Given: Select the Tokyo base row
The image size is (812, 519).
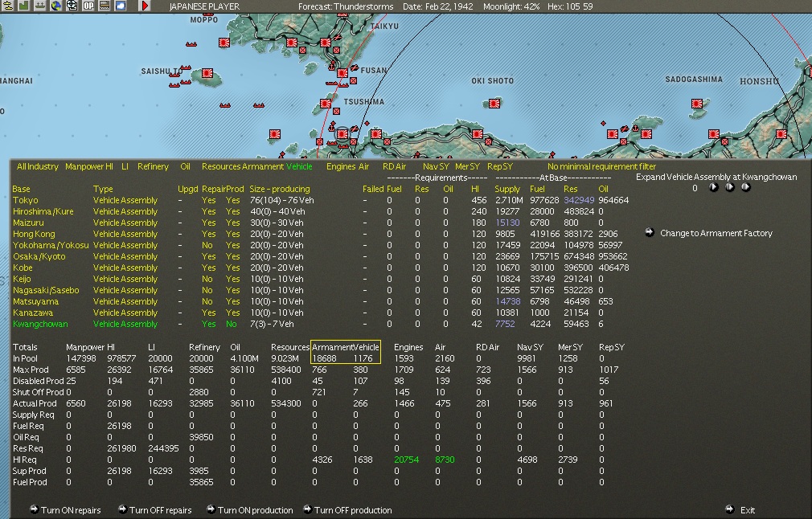Looking at the screenshot, I should point(25,200).
